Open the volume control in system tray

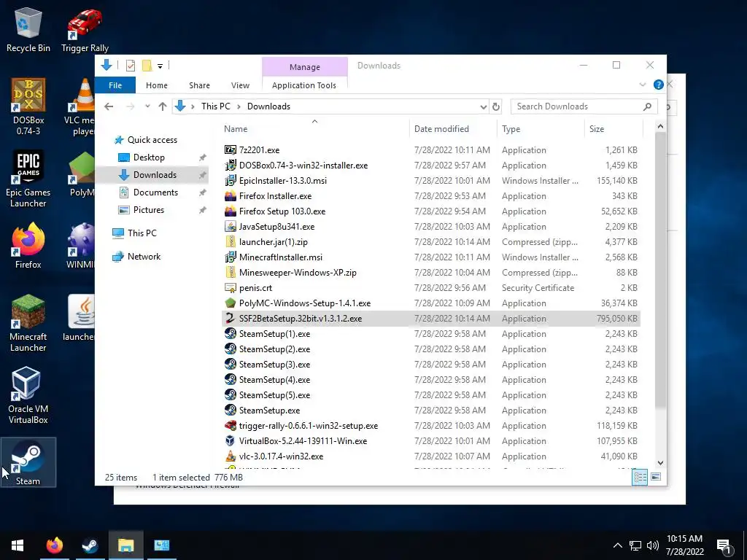(x=652, y=545)
